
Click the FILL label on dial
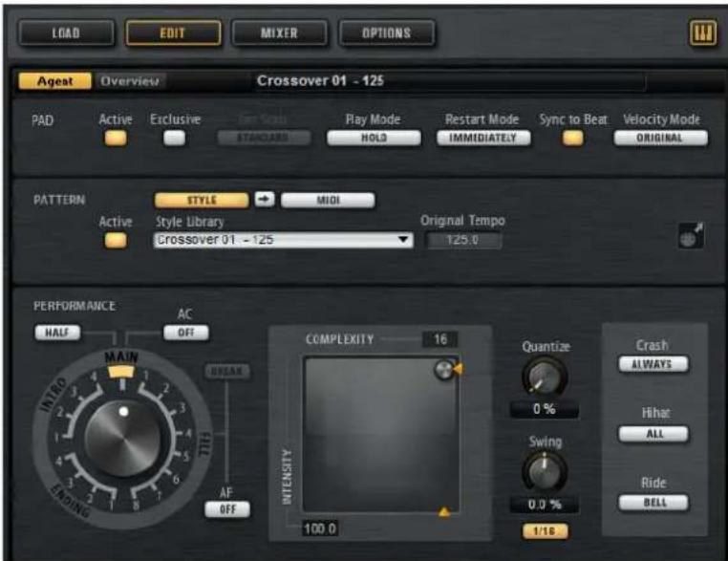[204, 445]
